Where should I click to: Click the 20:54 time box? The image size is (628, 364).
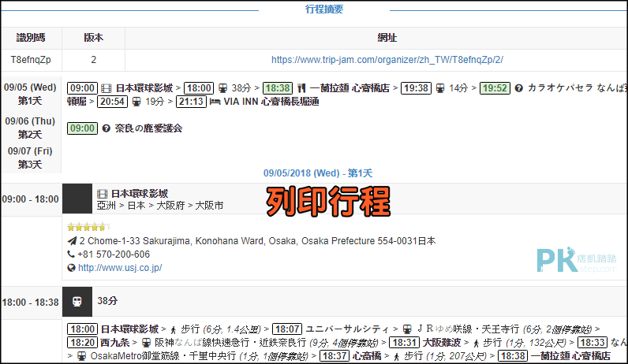tap(113, 102)
